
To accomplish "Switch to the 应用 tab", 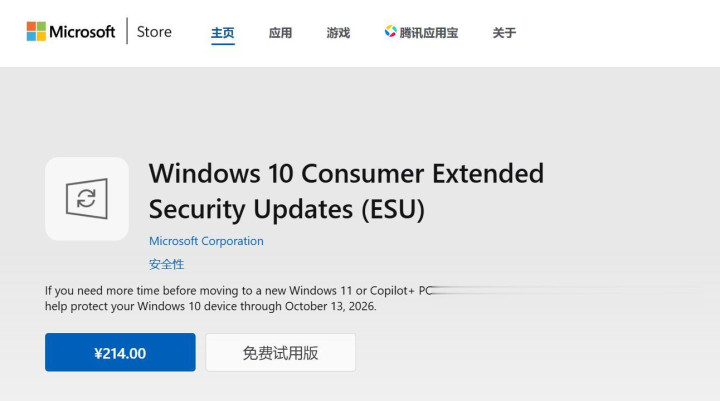I will pos(280,33).
